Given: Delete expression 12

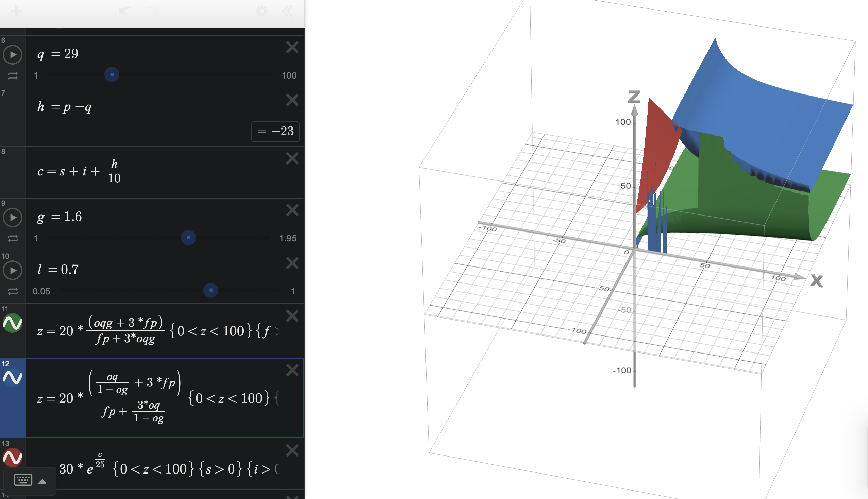Looking at the screenshot, I should click(292, 370).
